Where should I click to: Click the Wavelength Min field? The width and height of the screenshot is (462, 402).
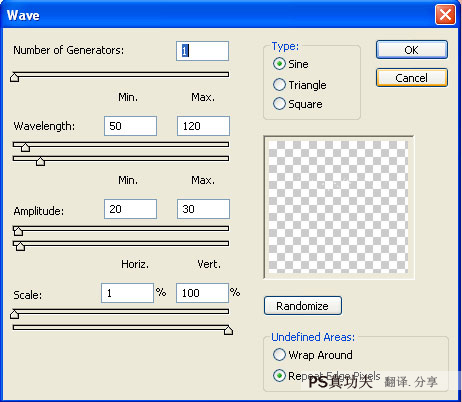click(x=130, y=126)
